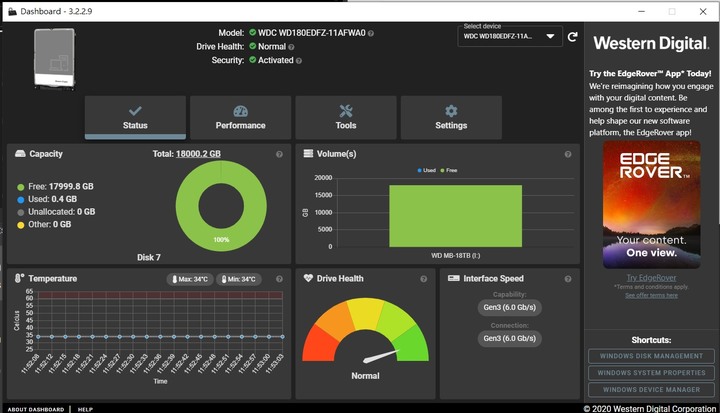Click the help icon next to Drive Health Normal

[291, 47]
